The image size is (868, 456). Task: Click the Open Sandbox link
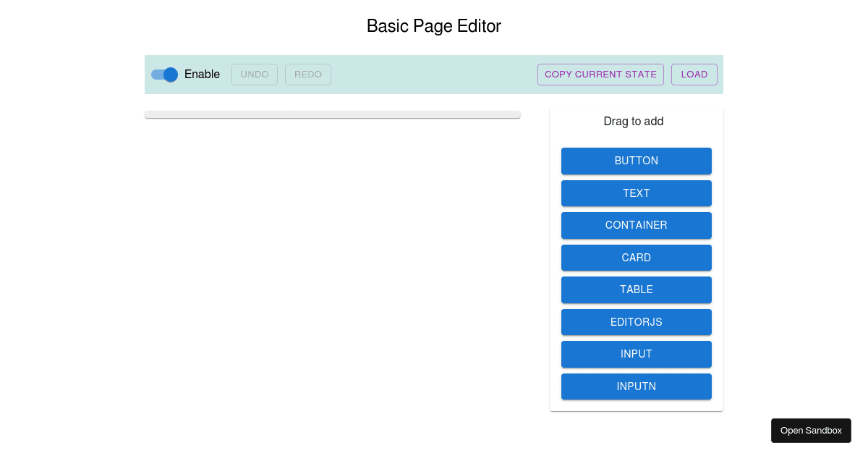point(811,430)
